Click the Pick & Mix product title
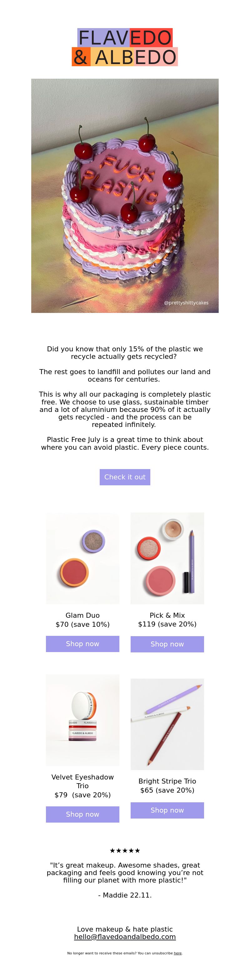 click(167, 615)
